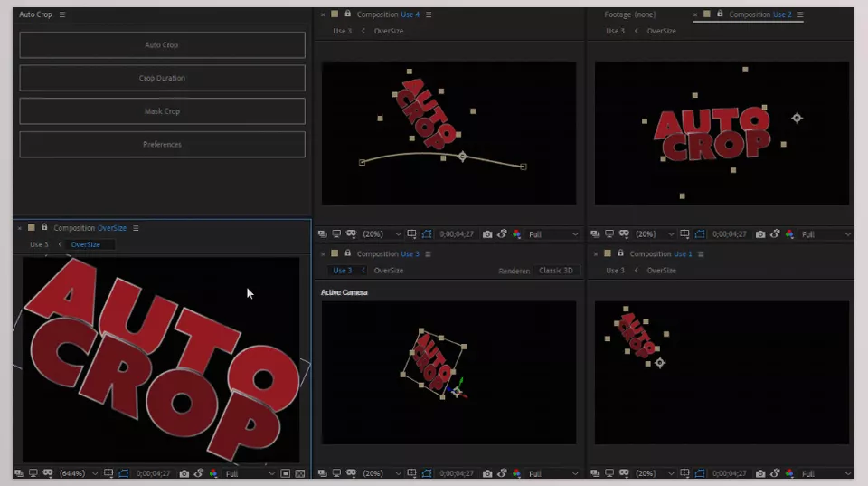
Task: Open the zoom 20% dropdown in Use 3 viewer
Action: click(x=382, y=473)
